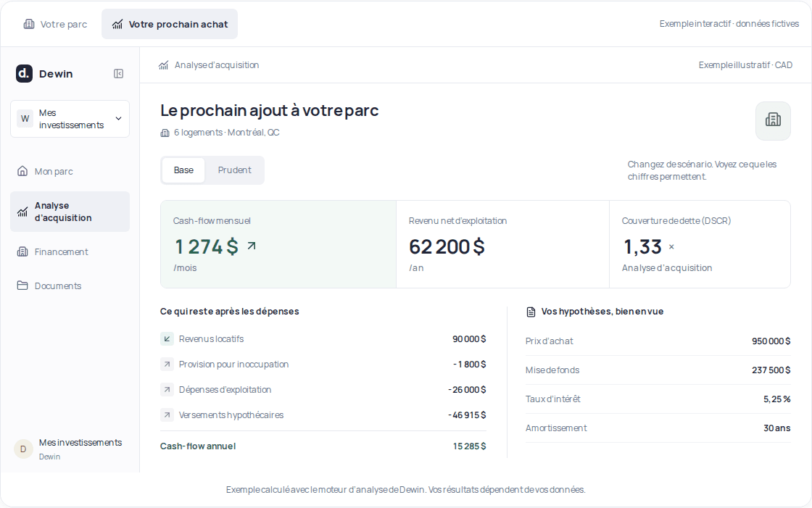Open the Mes investissements user profile
This screenshot has width=812, height=508.
(x=70, y=449)
